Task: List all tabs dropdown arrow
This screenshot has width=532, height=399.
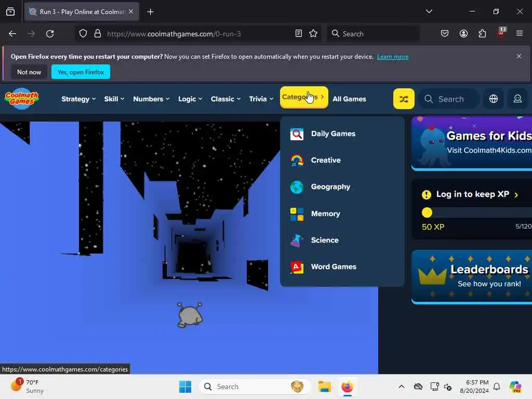Action: pyautogui.click(x=429, y=11)
